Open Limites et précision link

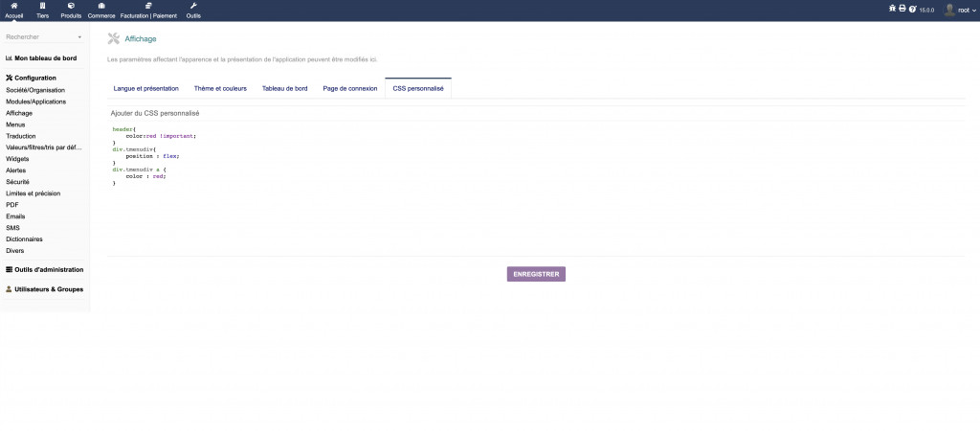(x=33, y=193)
